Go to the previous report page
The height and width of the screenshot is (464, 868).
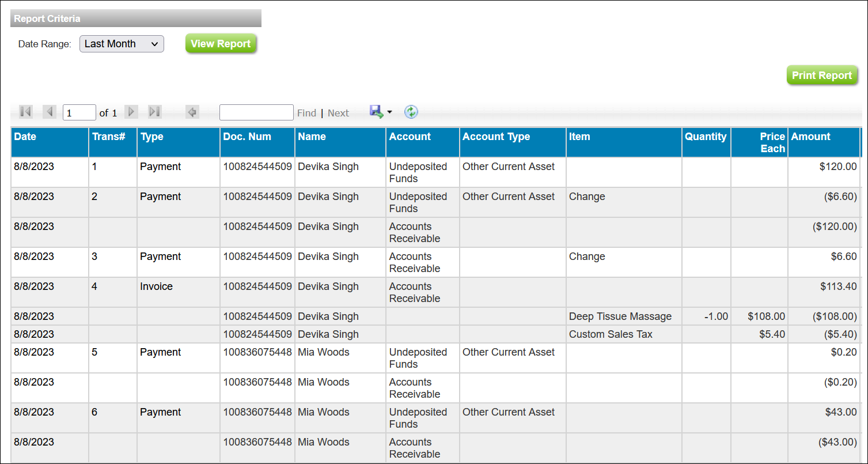50,112
